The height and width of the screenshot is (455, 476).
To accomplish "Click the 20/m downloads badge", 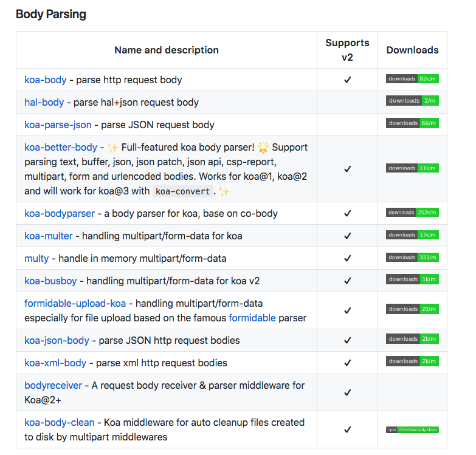I will (x=412, y=309).
